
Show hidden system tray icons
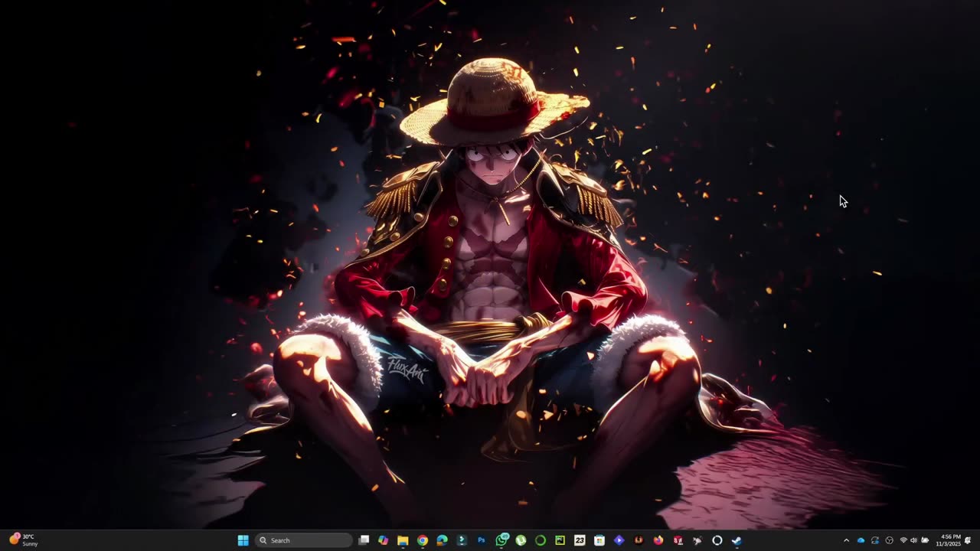click(846, 540)
